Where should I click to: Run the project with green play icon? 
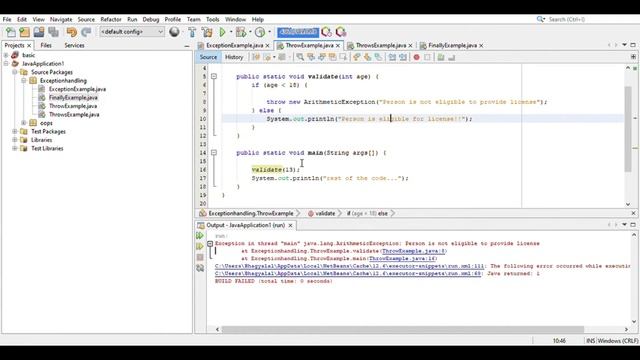click(x=222, y=32)
